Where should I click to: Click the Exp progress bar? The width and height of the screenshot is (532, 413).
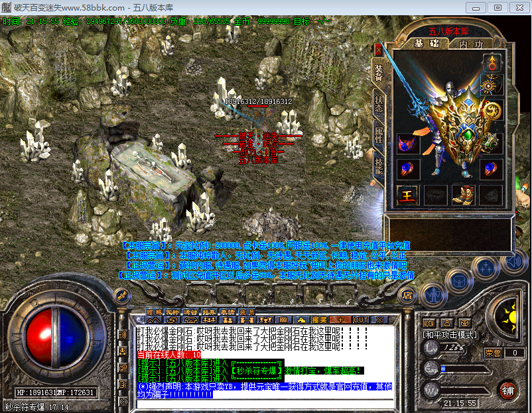coord(466,369)
